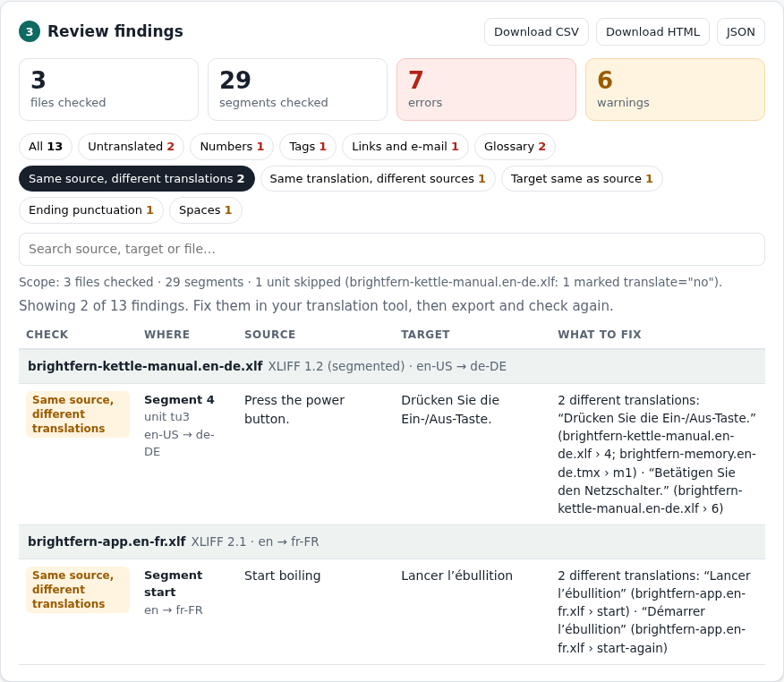Click target text 'Drücken Sie die Ein-/Aus-Taste.'
784x682 pixels.
(x=450, y=410)
